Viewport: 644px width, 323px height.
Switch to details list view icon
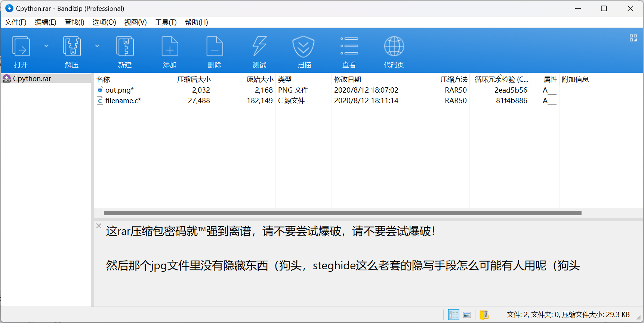pyautogui.click(x=453, y=315)
